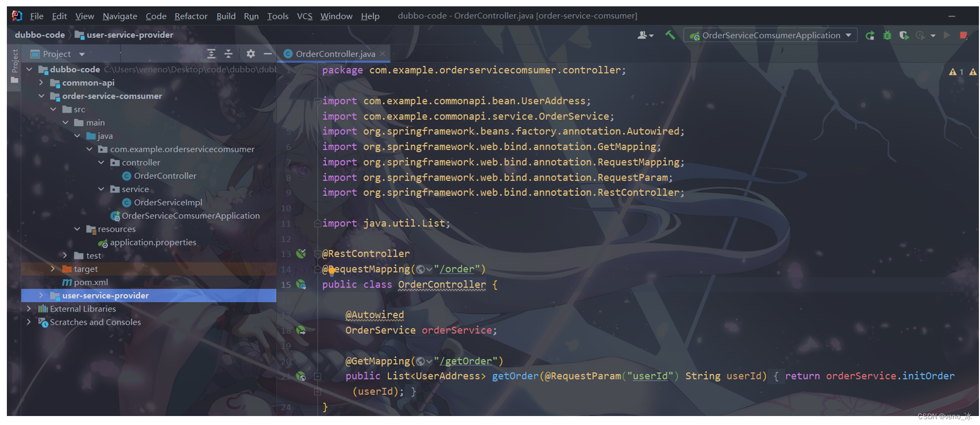Collapse com.example.orderservicecomsumer package
This screenshot has width=980, height=425.
click(x=89, y=149)
